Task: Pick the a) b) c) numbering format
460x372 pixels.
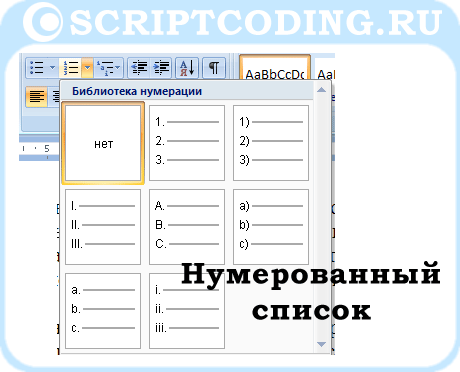Action: point(271,227)
